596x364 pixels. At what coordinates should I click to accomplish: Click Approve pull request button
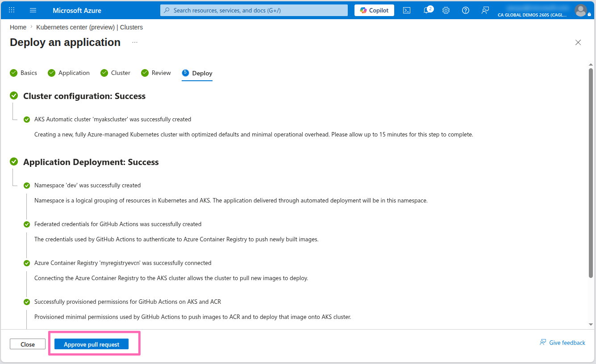coord(92,344)
